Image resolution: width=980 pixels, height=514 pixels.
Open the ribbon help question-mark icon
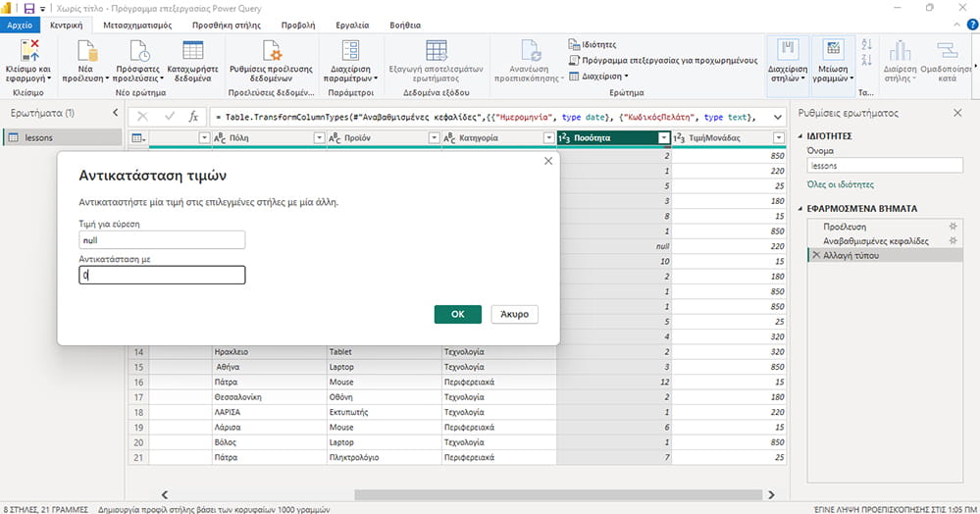972,25
